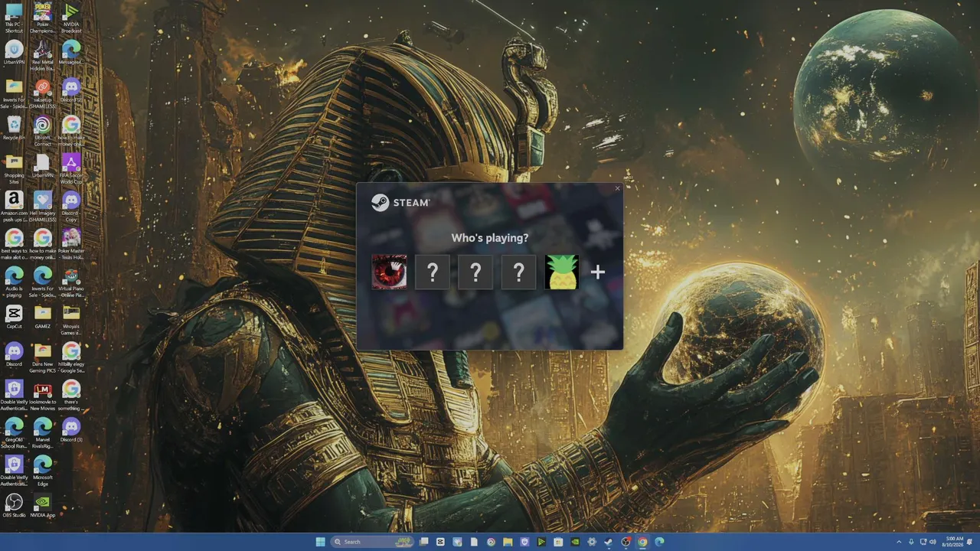Viewport: 980px width, 551px height.
Task: Open GregOld School Run Edge shortcut
Action: 14,432
